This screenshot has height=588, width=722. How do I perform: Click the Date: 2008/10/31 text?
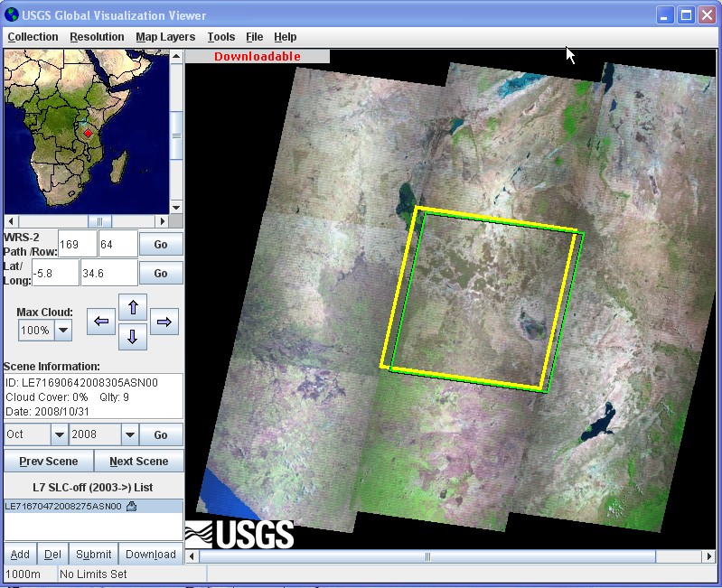[47, 411]
